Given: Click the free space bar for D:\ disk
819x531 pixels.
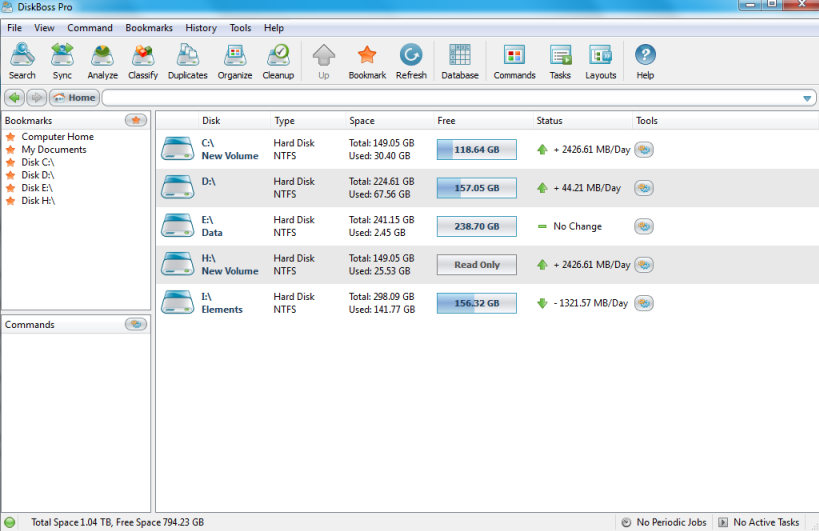Looking at the screenshot, I should coord(476,188).
